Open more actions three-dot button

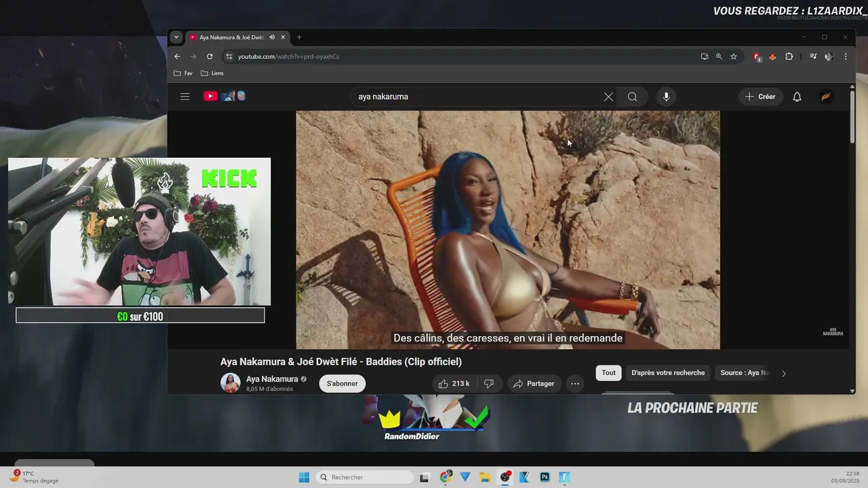tap(575, 384)
